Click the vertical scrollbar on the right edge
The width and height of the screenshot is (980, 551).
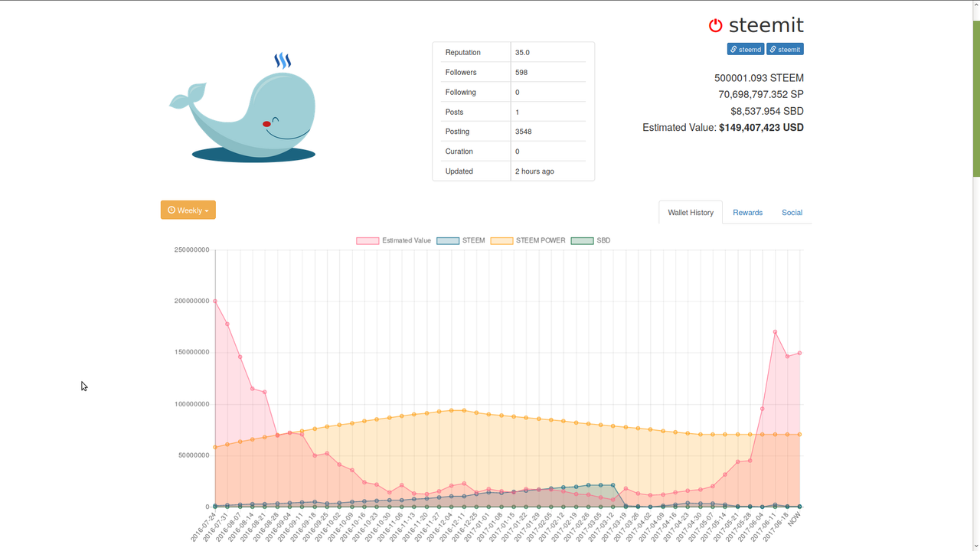coord(976,99)
